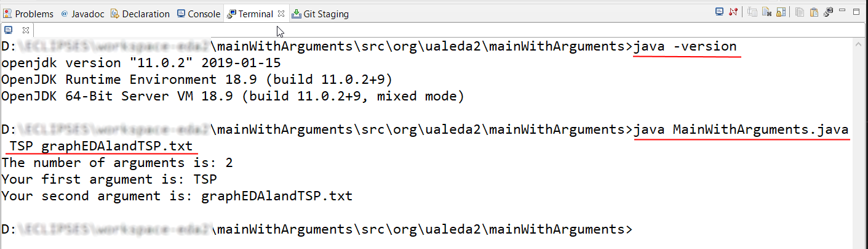This screenshot has height=249, width=868.
Task: Toggle the command input field
Action: pyautogui.click(x=752, y=12)
